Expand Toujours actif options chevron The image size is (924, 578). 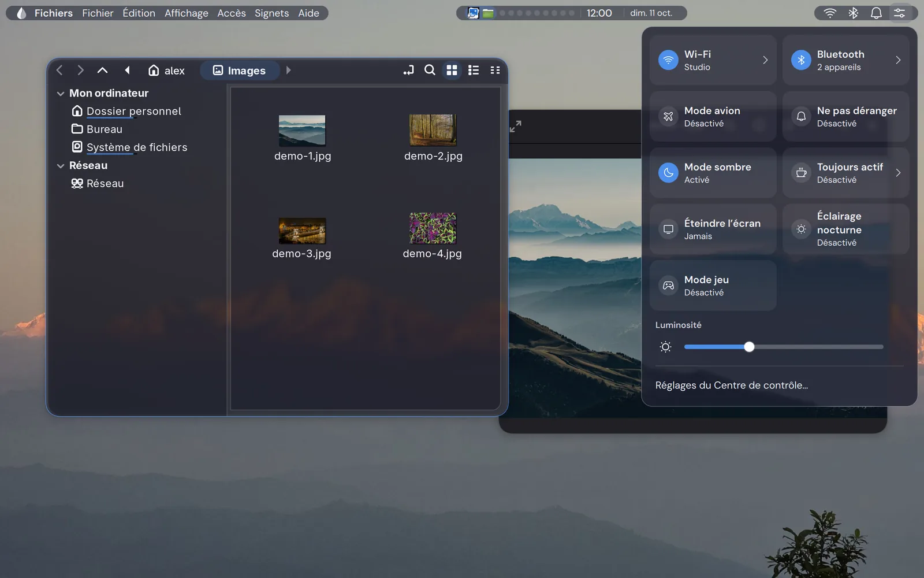(x=898, y=173)
